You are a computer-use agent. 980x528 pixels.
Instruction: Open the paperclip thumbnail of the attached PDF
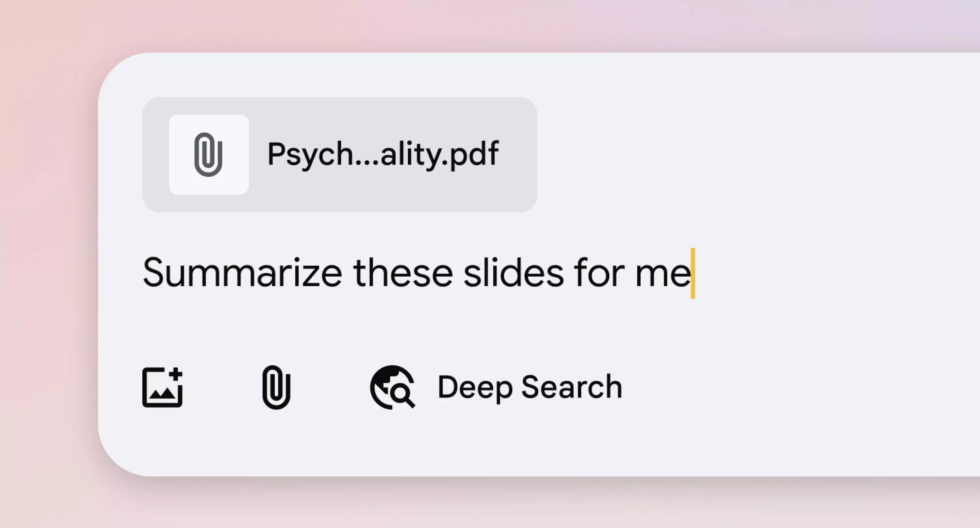[x=209, y=155]
